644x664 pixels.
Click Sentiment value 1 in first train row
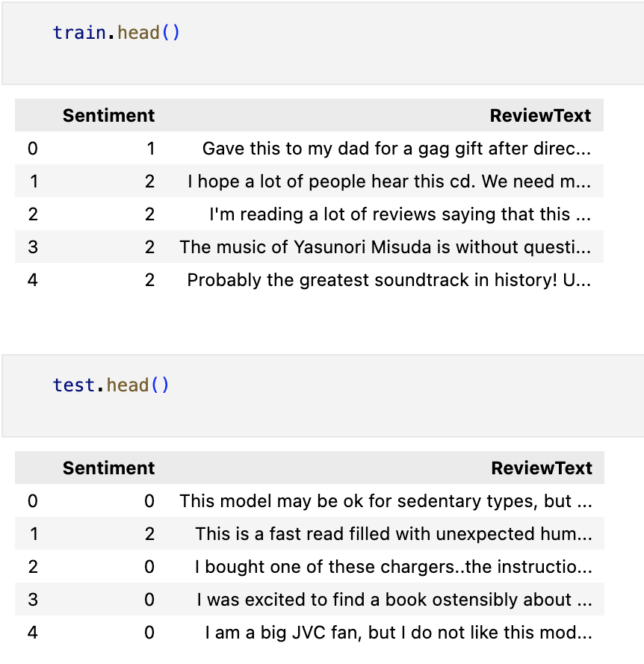pos(150,149)
